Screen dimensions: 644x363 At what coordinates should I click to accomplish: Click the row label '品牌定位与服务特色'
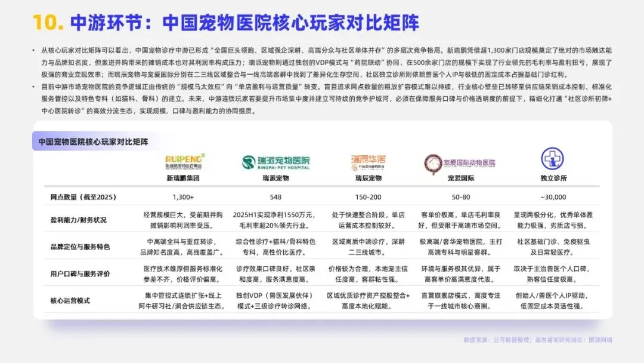80,247
